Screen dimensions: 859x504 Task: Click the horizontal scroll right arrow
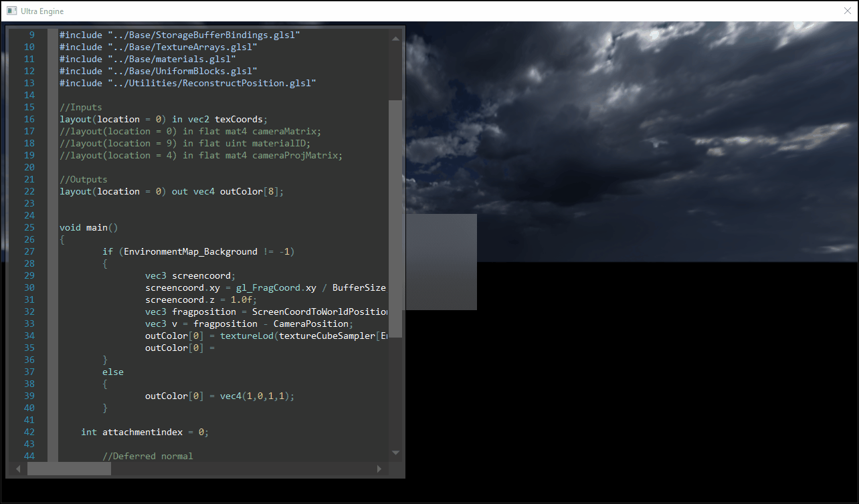point(380,469)
